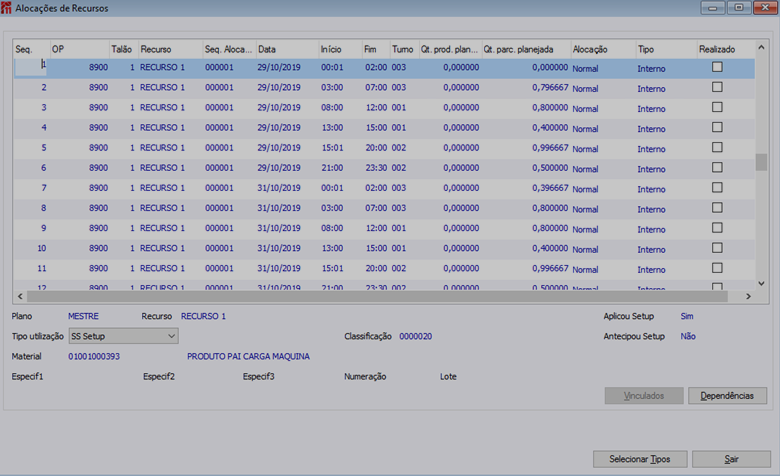Click the vertical scrollbar thumb
Screen dimensions: 780x476
click(x=761, y=162)
